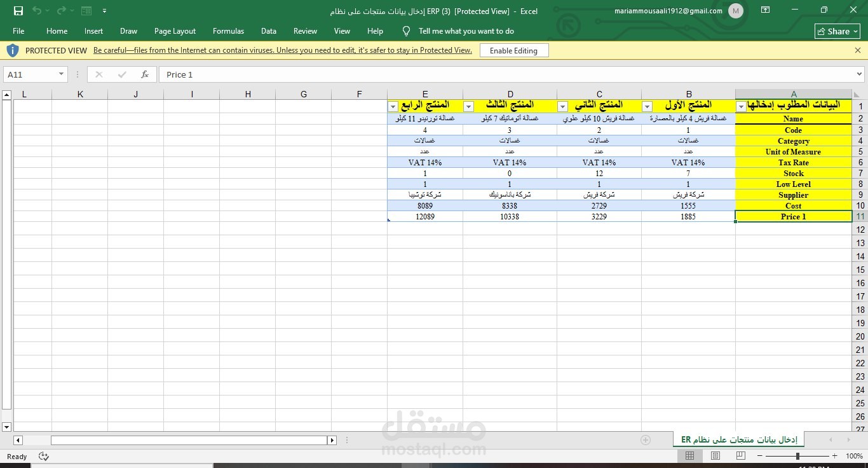Screen dimensions: 868x468
Task: Click the Protected View warning link text
Action: point(283,50)
